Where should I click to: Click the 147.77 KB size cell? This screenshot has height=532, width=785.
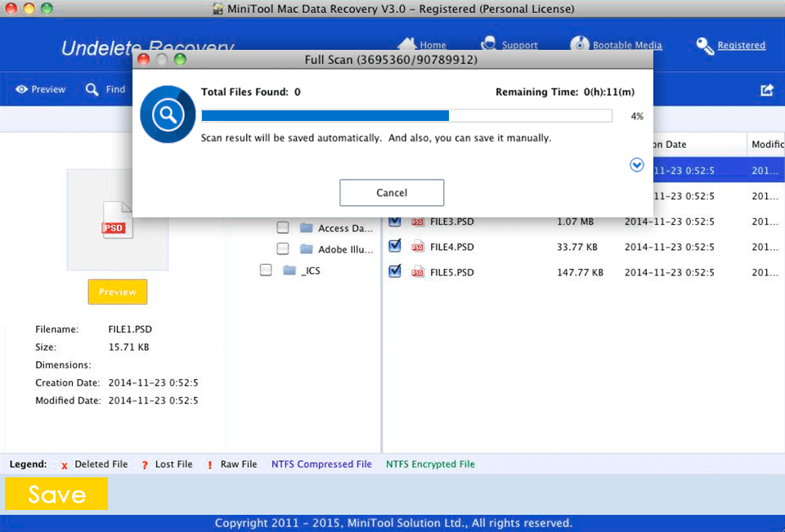pos(581,272)
